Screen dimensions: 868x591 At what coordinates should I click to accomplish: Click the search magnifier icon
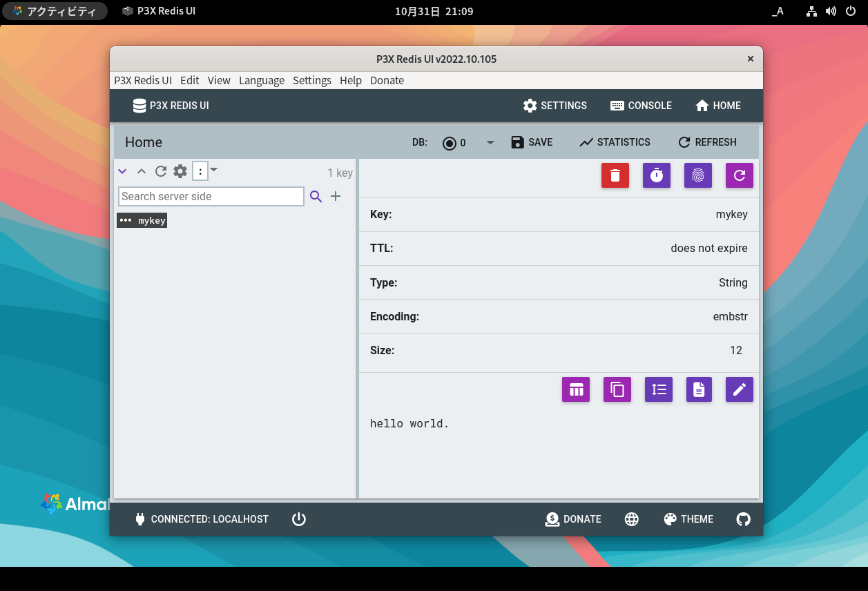316,196
